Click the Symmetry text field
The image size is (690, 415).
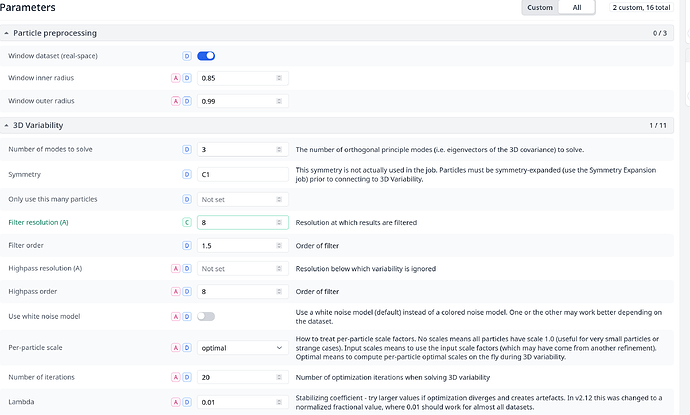click(x=242, y=174)
